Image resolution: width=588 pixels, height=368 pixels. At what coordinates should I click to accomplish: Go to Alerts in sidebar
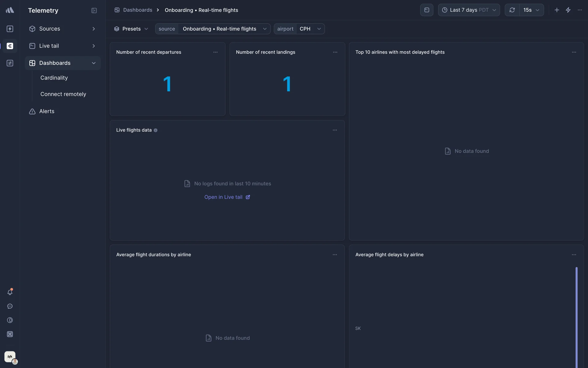pyautogui.click(x=47, y=111)
